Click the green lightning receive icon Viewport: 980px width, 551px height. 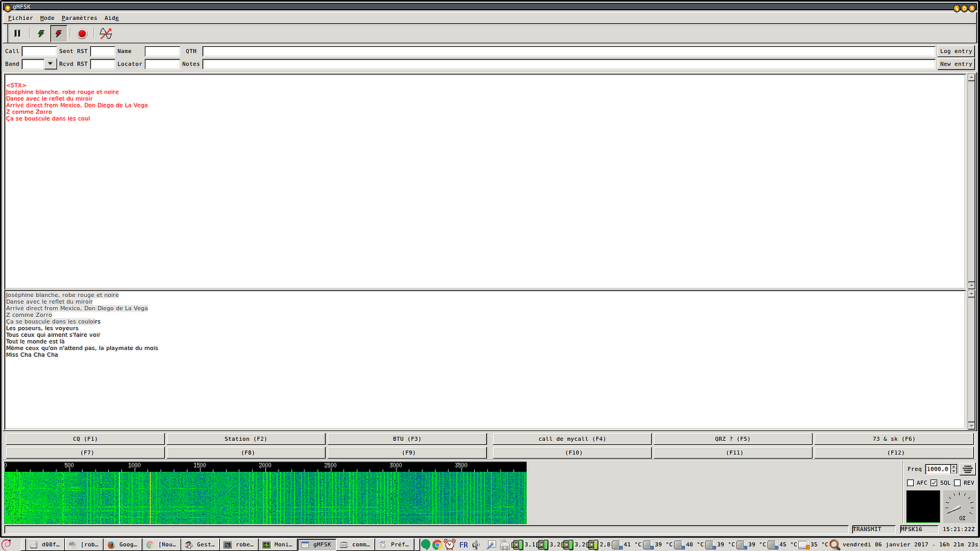(x=41, y=33)
